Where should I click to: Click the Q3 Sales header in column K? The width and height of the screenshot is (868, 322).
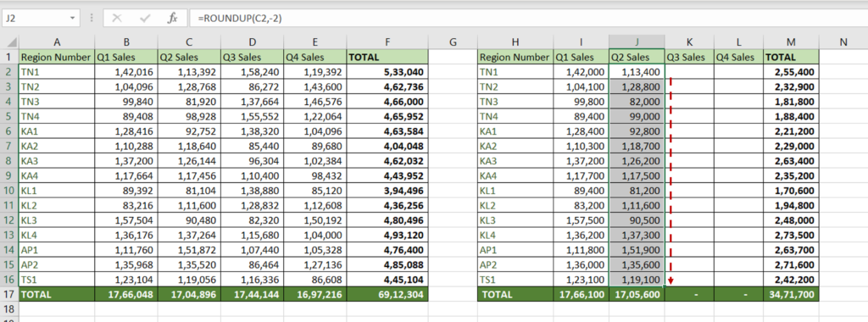689,57
